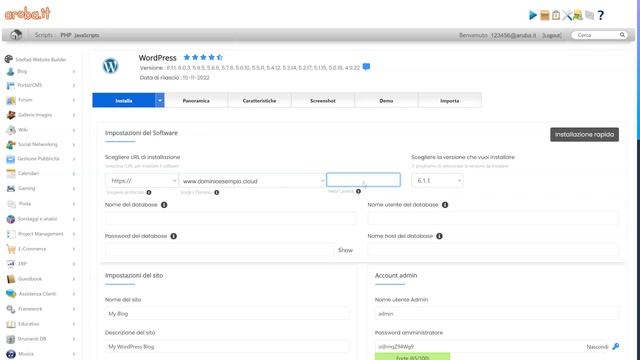The image size is (640, 360).
Task: Expand the Blog category
Action: click(74, 71)
